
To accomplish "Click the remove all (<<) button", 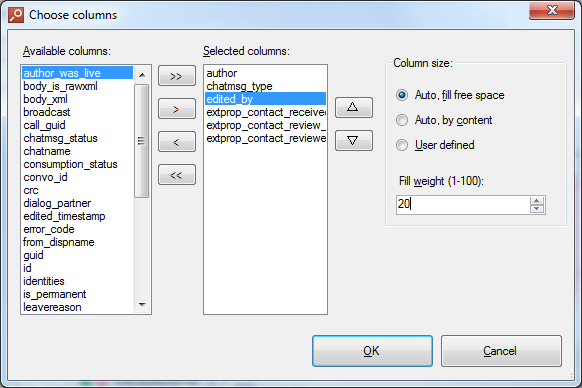I will tap(177, 175).
